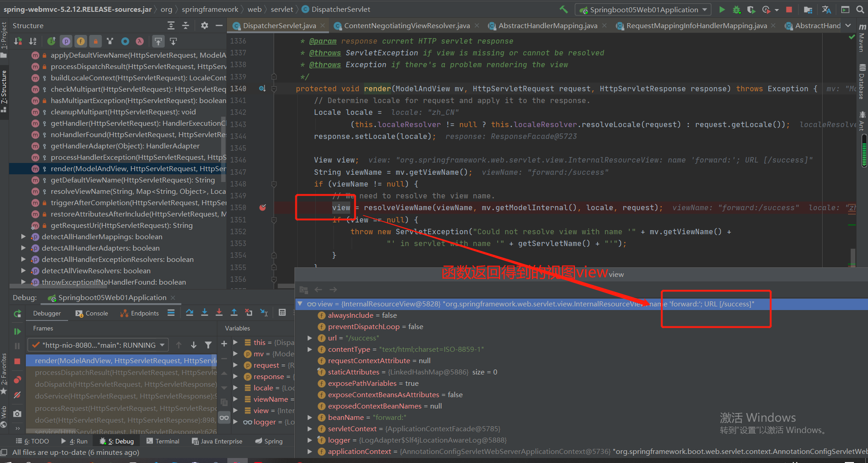The image size is (868, 463).
Task: Open the Project Structure folder icon
Action: pos(808,10)
